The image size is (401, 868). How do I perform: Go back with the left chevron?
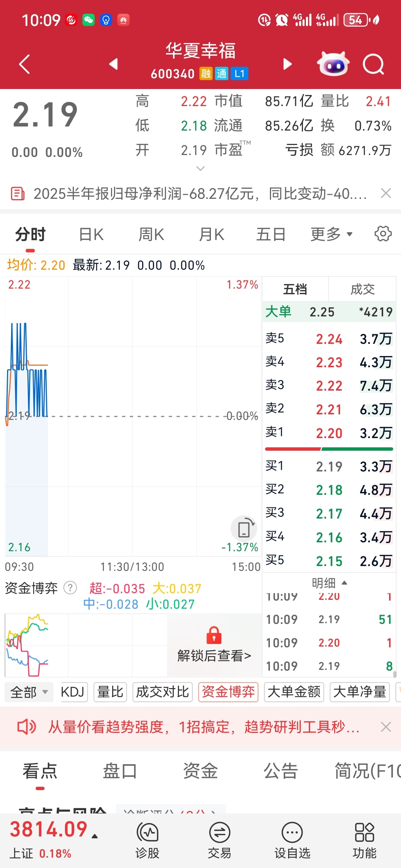click(25, 64)
